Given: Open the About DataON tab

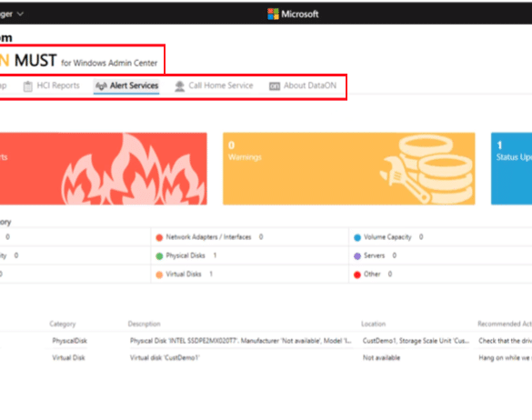Looking at the screenshot, I should click(x=303, y=85).
